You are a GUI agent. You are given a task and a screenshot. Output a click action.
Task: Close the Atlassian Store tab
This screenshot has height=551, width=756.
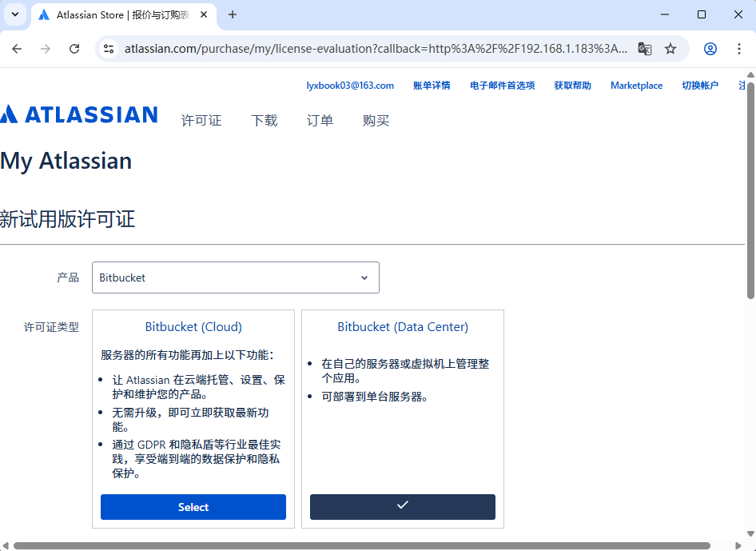coord(204,15)
